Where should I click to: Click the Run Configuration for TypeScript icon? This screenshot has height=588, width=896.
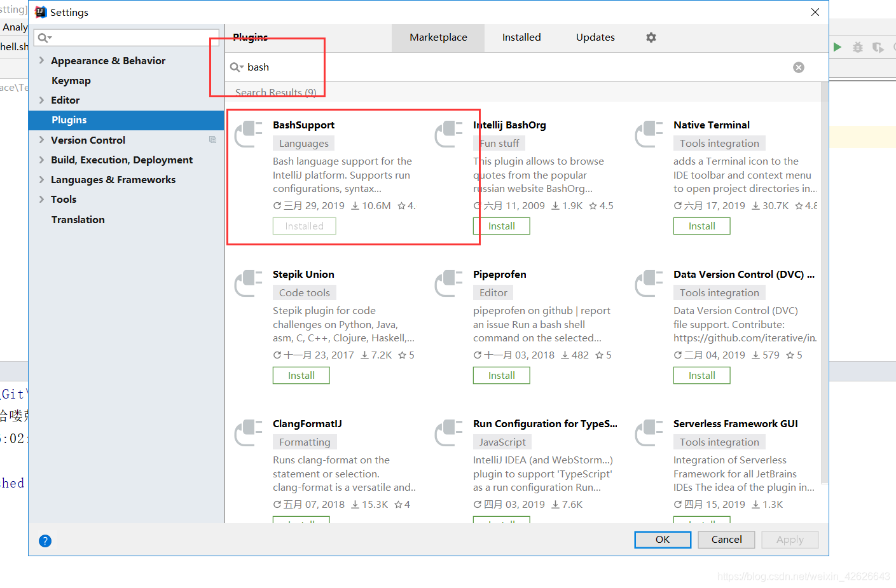[449, 433]
